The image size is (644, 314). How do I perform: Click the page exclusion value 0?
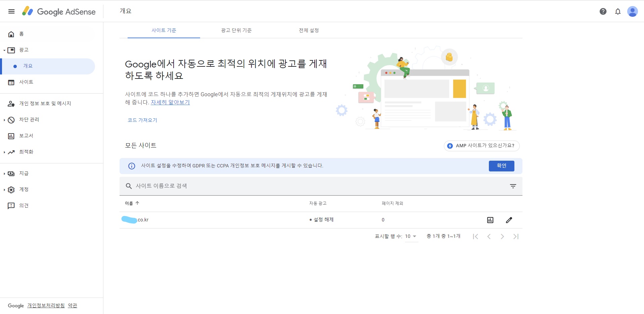(383, 220)
